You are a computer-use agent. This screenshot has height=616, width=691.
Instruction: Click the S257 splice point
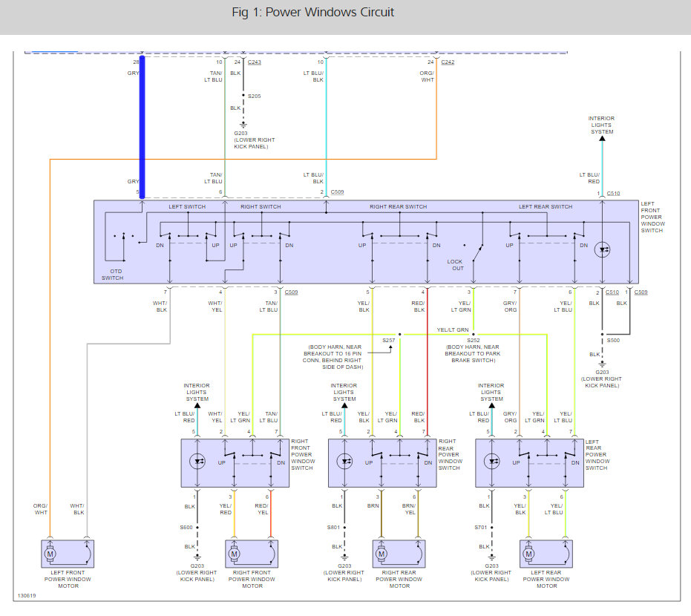point(400,335)
